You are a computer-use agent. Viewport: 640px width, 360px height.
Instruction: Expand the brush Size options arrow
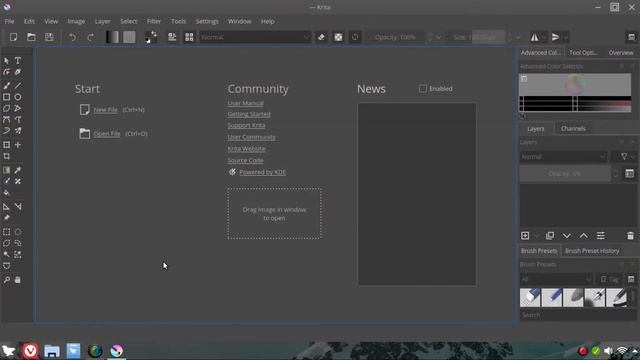tap(518, 37)
